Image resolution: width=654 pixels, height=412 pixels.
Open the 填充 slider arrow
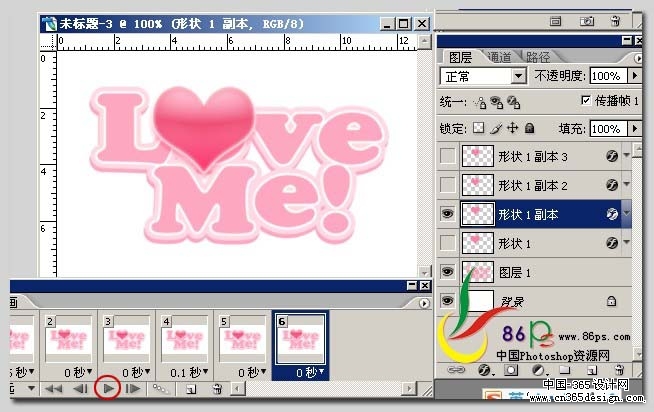point(634,128)
